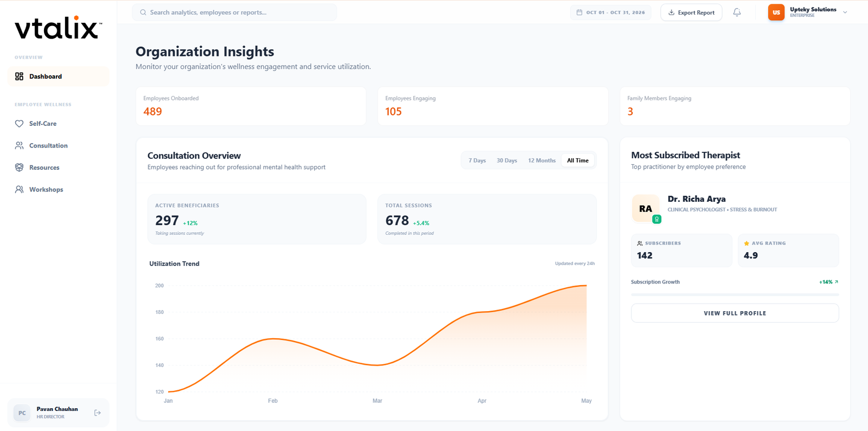Image resolution: width=868 pixels, height=431 pixels.
Task: Click the Self-Care heart icon
Action: [19, 124]
